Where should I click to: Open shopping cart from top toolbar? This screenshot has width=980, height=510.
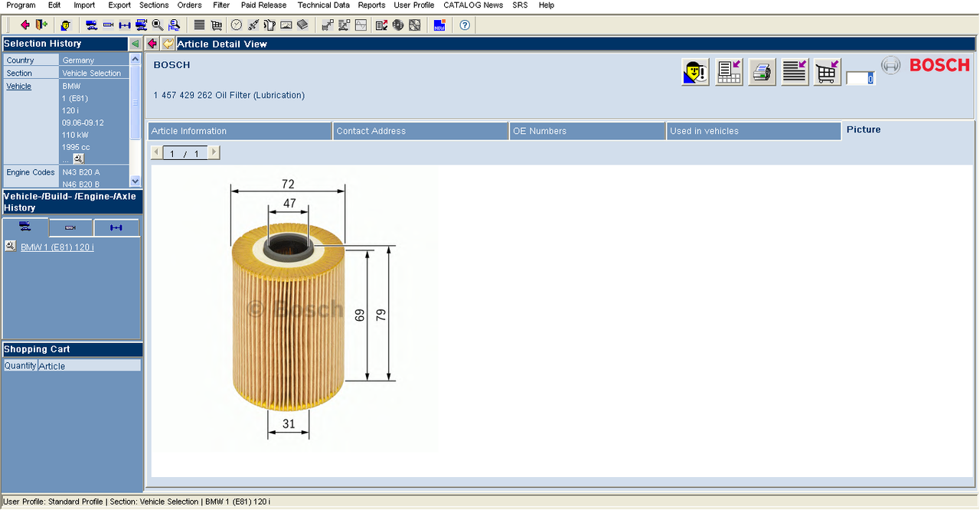click(x=217, y=25)
